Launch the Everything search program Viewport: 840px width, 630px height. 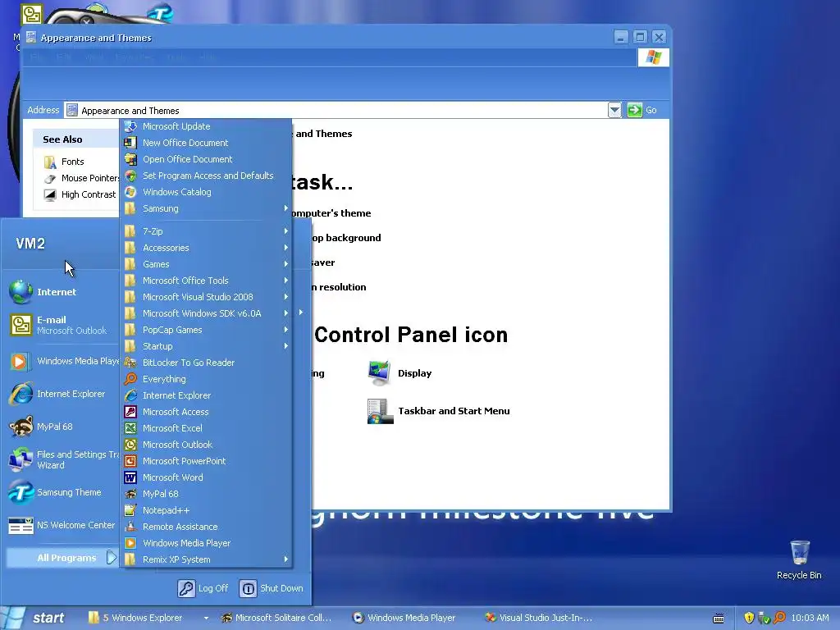click(206, 379)
